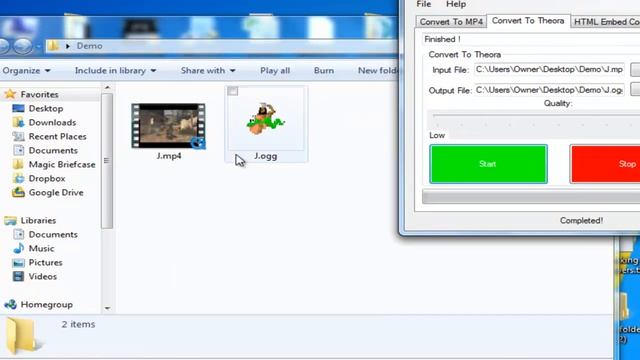Screen dimensions: 640x360
Task: Open the File menu in converter
Action: pos(424,4)
